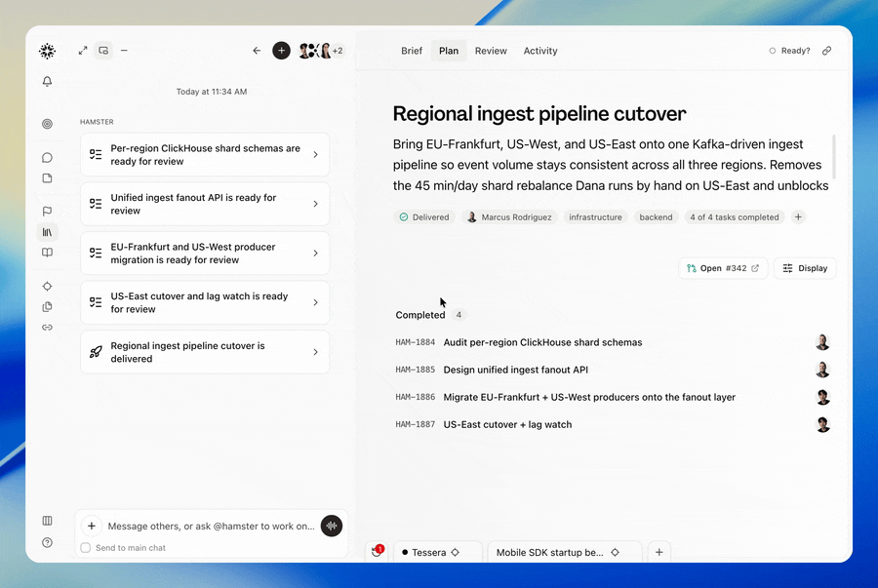The image size is (878, 588).
Task: Open the link icon in sidebar
Action: 47,328
